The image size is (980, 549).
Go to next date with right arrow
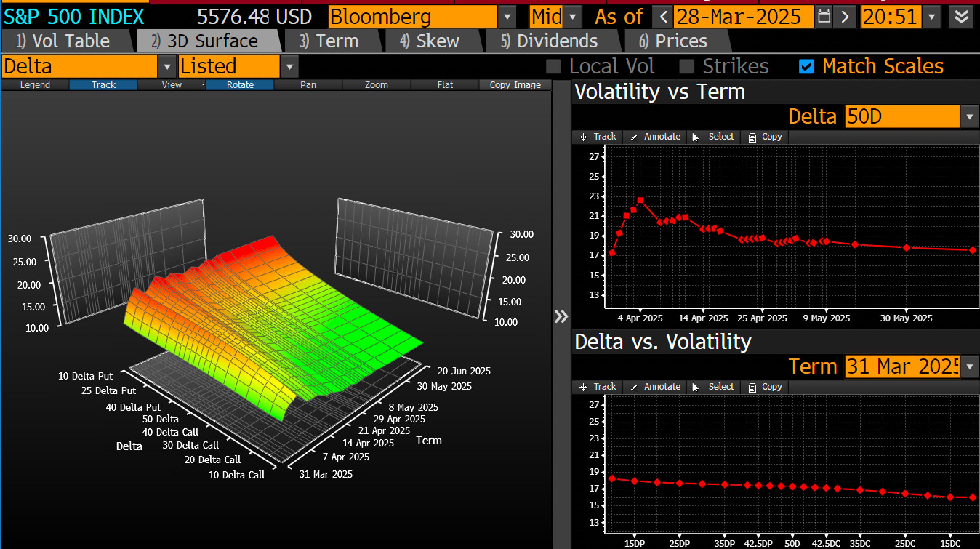[x=845, y=17]
